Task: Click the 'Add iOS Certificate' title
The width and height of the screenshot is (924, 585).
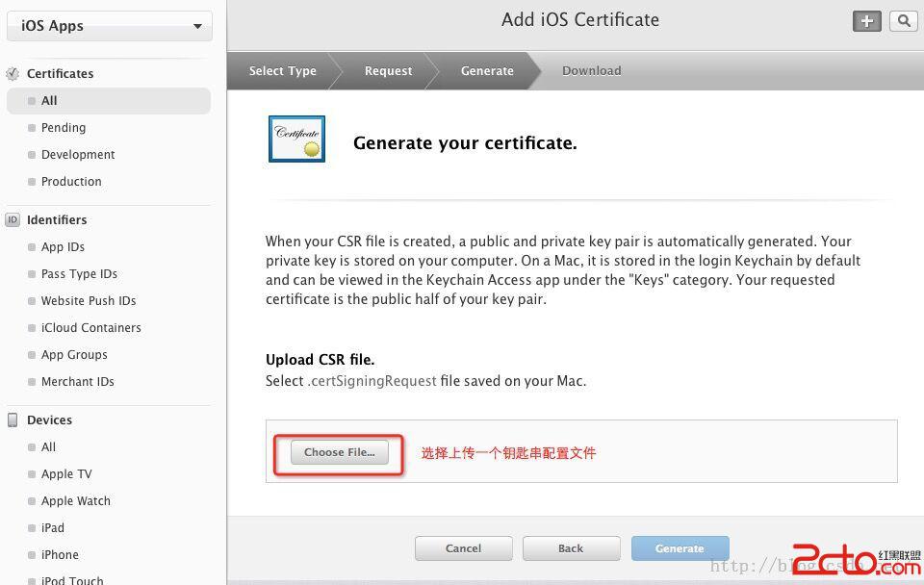Action: click(580, 19)
